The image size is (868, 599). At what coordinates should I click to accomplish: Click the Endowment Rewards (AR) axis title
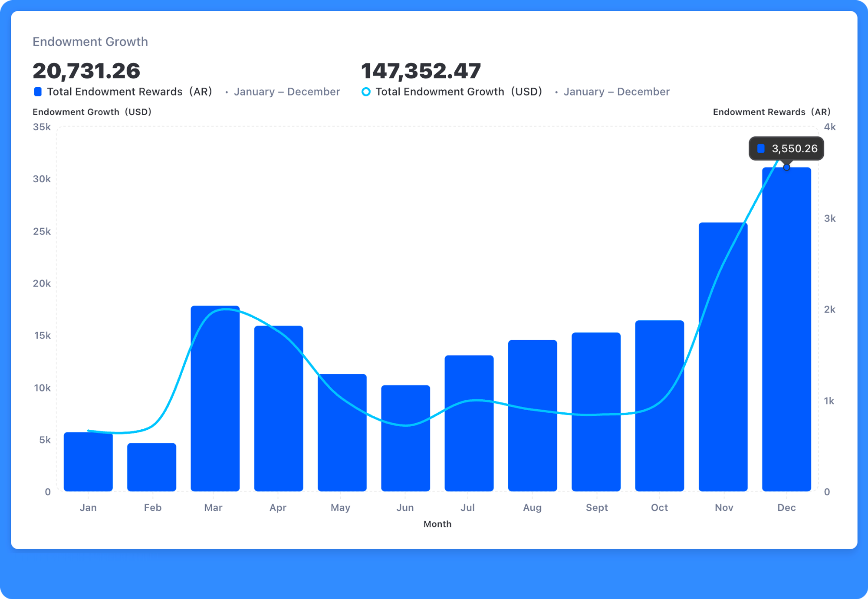[771, 112]
